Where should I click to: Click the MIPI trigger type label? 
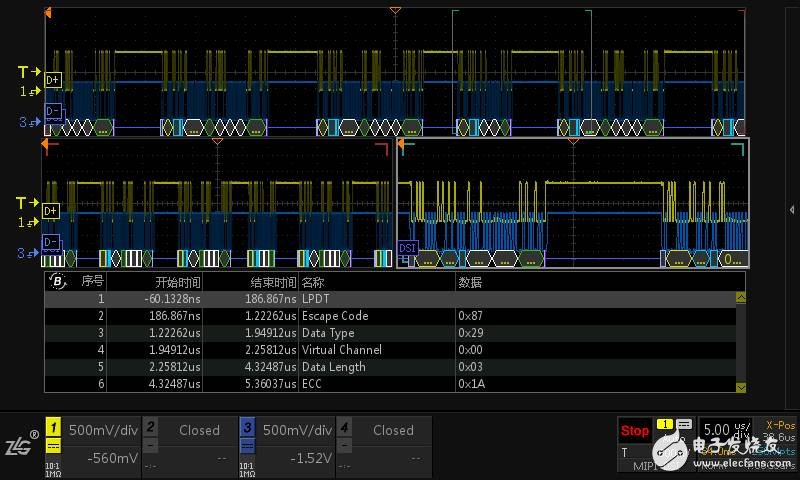pyautogui.click(x=644, y=465)
